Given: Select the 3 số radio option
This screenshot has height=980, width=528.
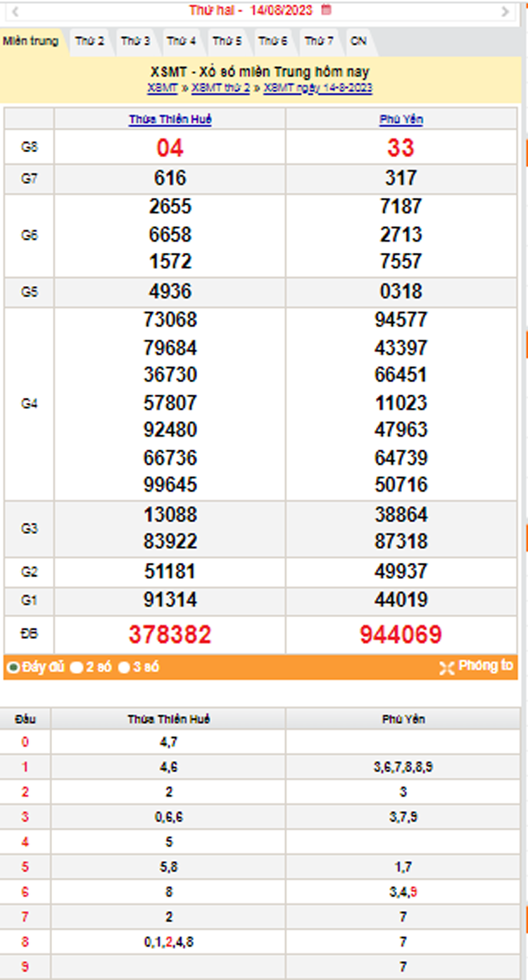Looking at the screenshot, I should click(x=124, y=667).
